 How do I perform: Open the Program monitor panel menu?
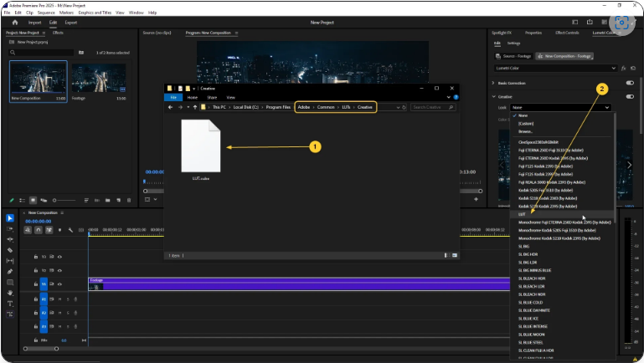point(236,33)
